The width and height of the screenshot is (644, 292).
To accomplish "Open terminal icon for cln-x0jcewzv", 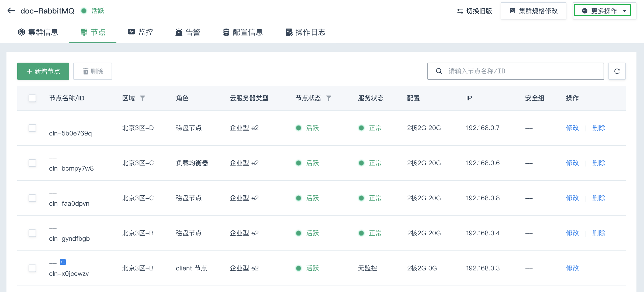I will point(63,262).
